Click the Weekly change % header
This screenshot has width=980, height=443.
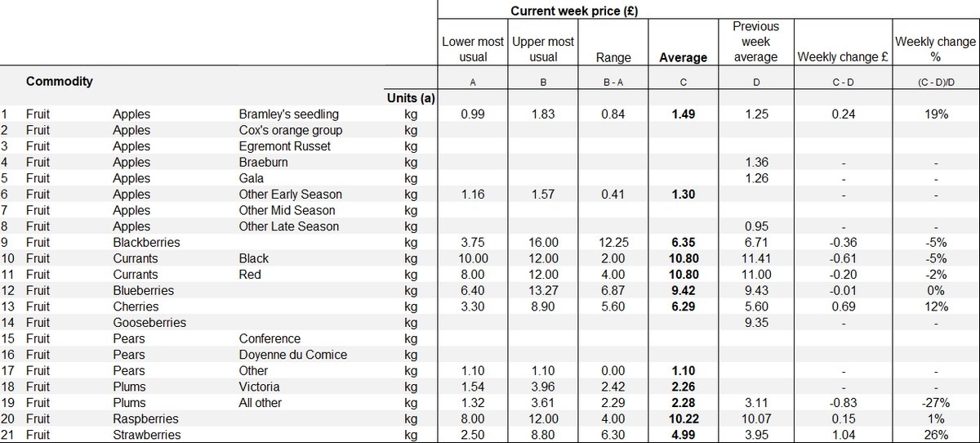pyautogui.click(x=936, y=49)
